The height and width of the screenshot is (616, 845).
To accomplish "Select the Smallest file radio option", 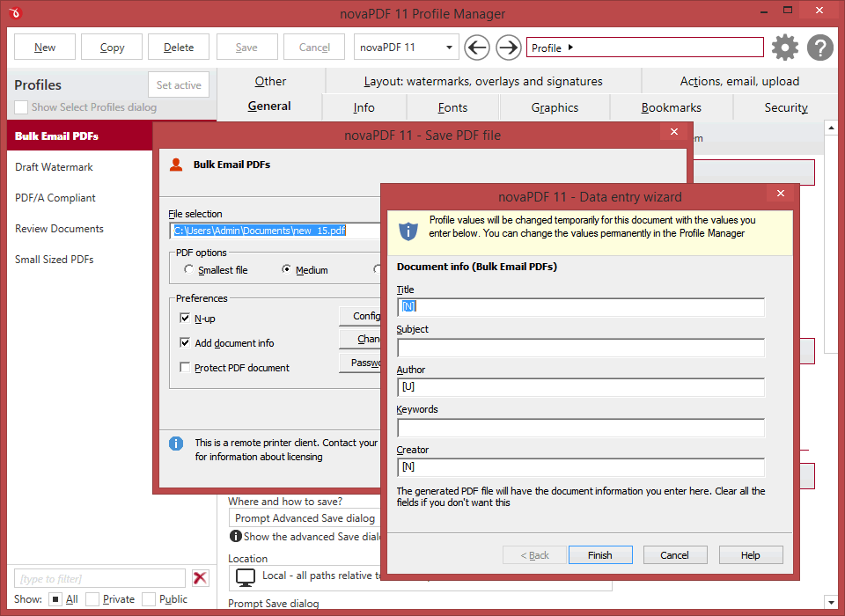I will (x=188, y=269).
